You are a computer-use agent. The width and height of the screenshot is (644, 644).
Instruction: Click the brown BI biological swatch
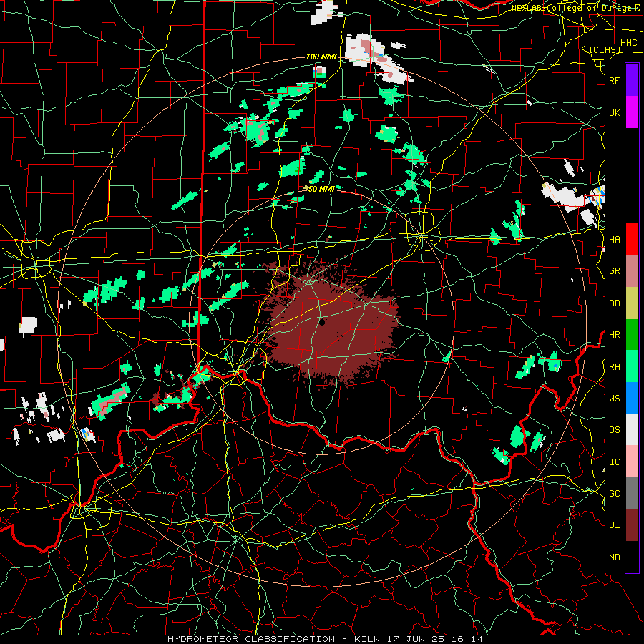pyautogui.click(x=632, y=525)
